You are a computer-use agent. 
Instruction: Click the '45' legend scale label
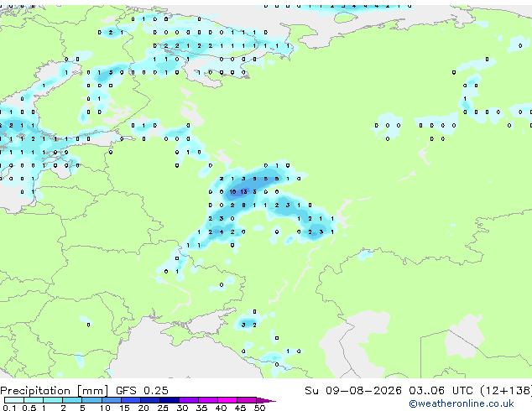pos(240,408)
